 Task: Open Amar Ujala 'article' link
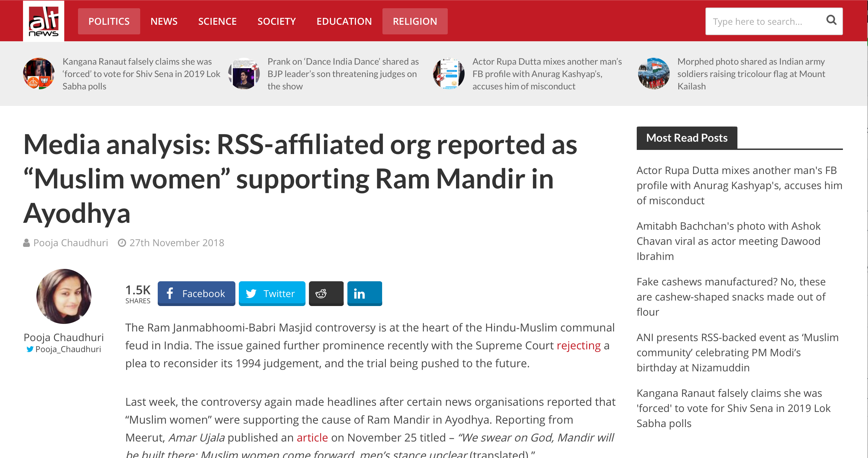point(312,438)
